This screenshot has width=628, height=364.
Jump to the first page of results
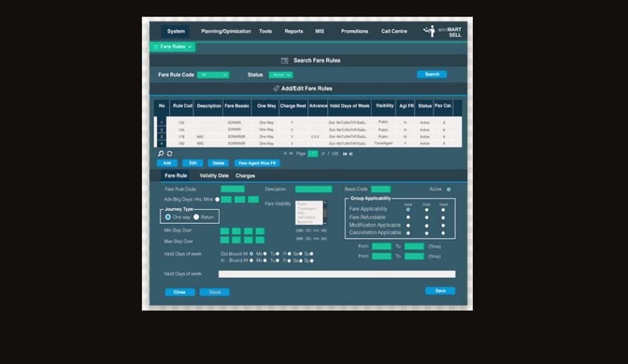click(x=285, y=154)
